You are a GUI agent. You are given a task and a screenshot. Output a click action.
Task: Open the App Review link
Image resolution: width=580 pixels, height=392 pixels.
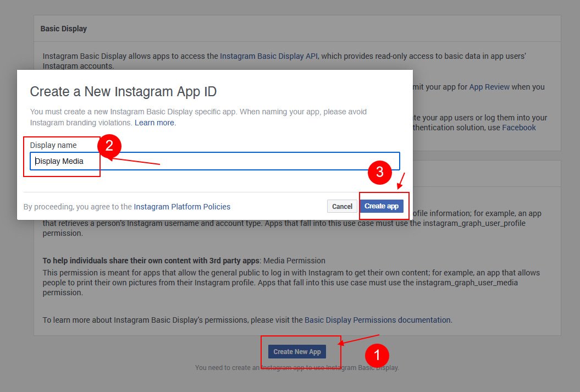point(489,87)
